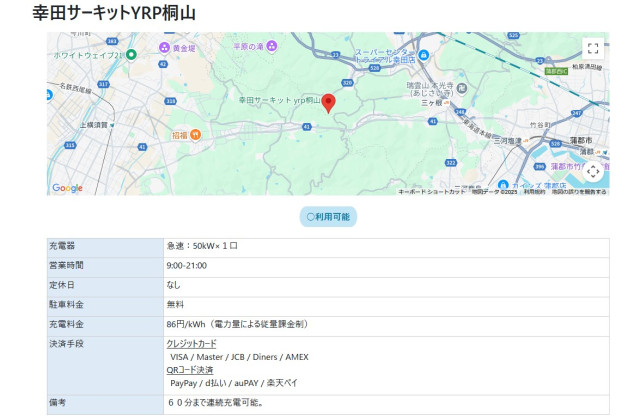The width and height of the screenshot is (640, 416).
Task: Click the 上横須賀 station icon
Action: pos(112,125)
